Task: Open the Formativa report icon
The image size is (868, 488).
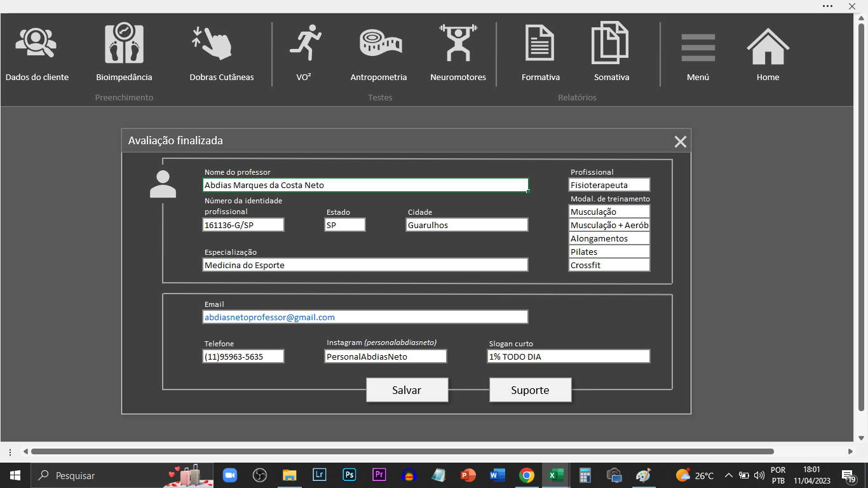Action: pyautogui.click(x=540, y=44)
